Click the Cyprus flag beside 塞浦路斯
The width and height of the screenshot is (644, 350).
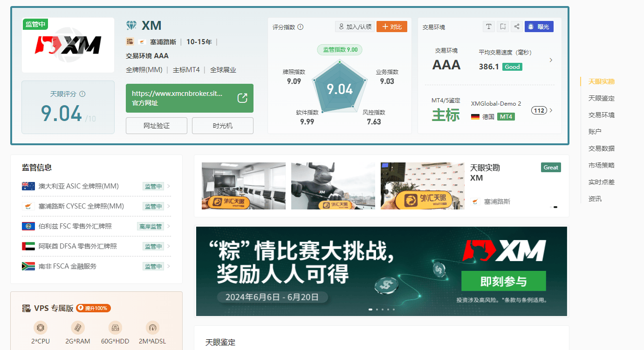142,42
